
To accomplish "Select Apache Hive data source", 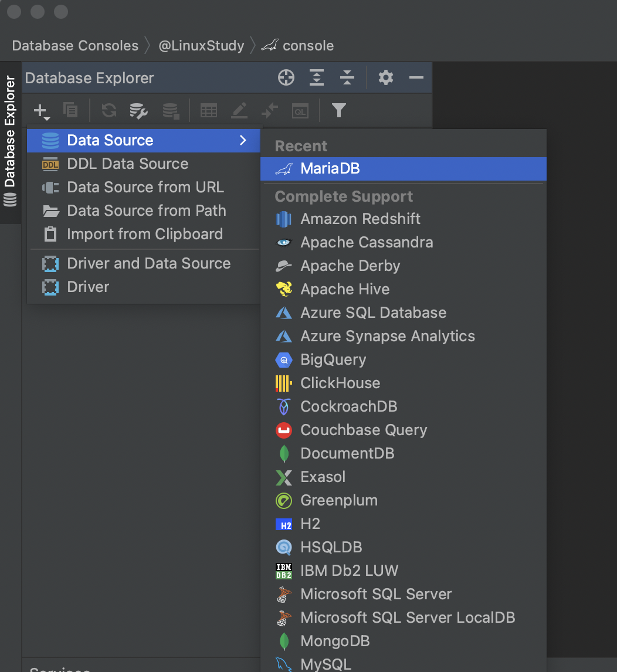I will pyautogui.click(x=404, y=289).
